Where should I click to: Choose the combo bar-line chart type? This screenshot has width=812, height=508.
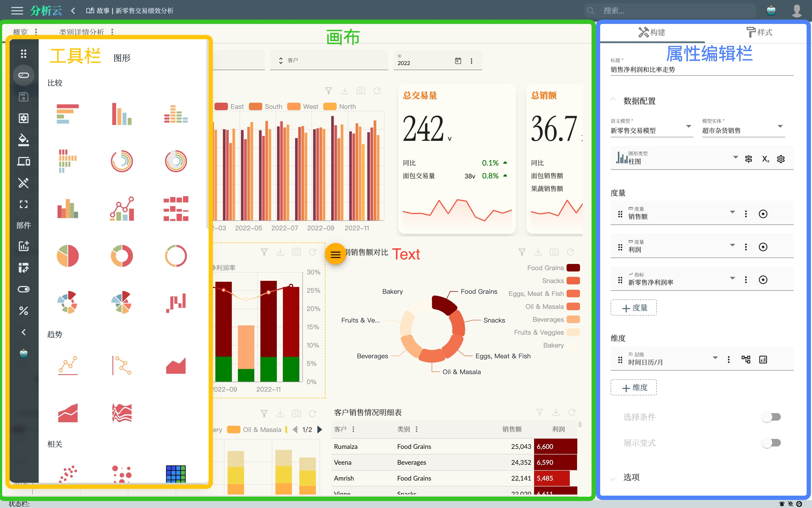point(121,209)
